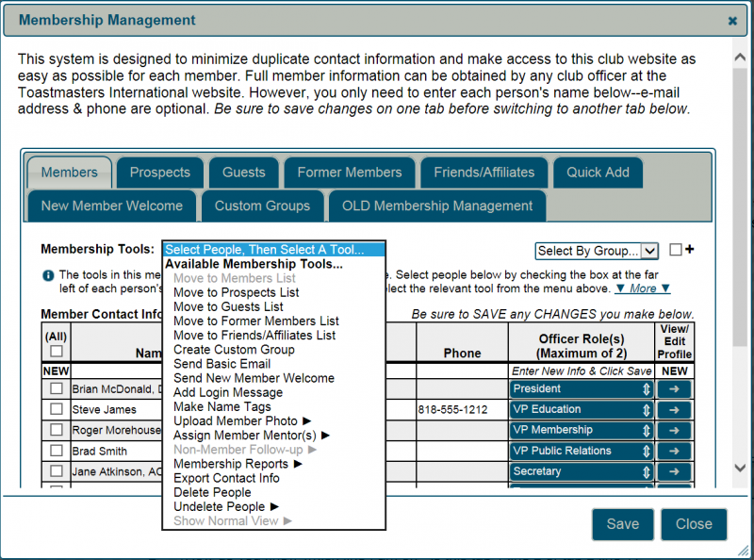Screen dimensions: 754x560
Task: Click the More link in tools description
Action: tap(642, 288)
